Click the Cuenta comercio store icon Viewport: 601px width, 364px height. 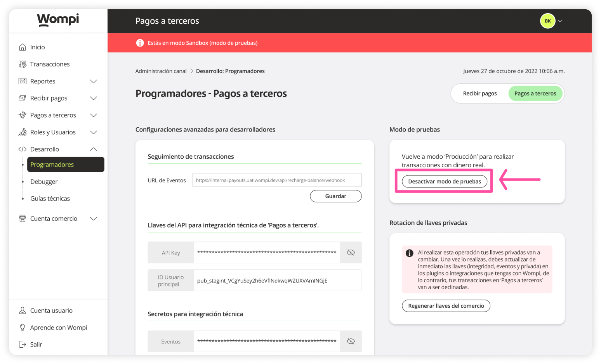(23, 218)
